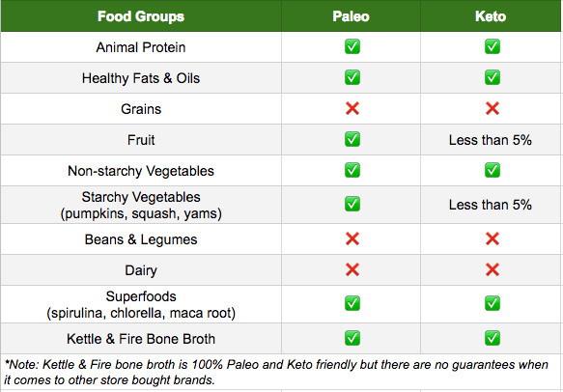Click Less than 5% in Fruit row
The height and width of the screenshot is (392, 563).
[x=491, y=140]
